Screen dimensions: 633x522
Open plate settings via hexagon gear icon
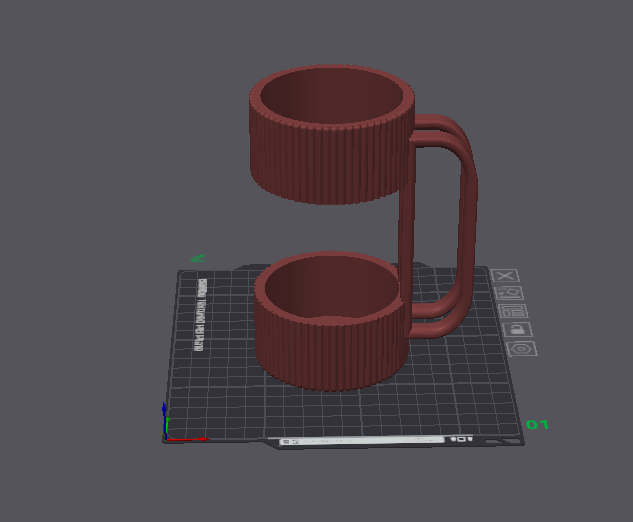tap(522, 349)
